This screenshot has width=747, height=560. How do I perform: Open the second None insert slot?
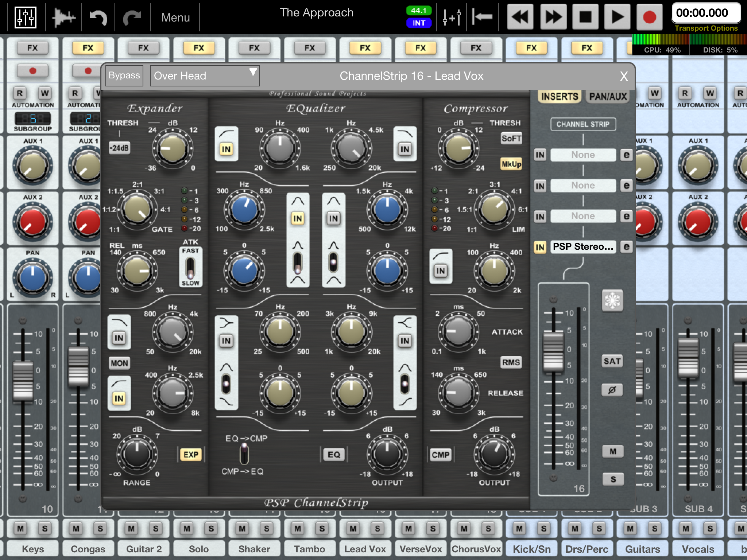583,186
